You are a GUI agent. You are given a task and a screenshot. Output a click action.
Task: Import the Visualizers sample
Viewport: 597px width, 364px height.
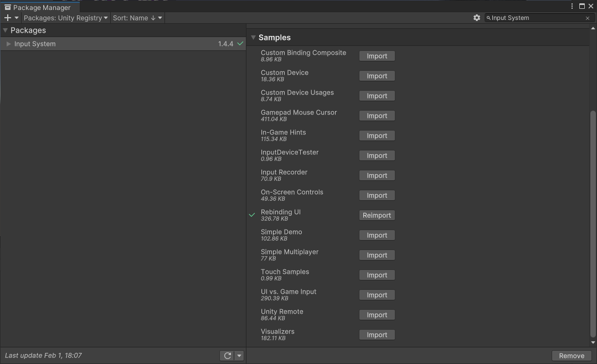[x=377, y=335]
